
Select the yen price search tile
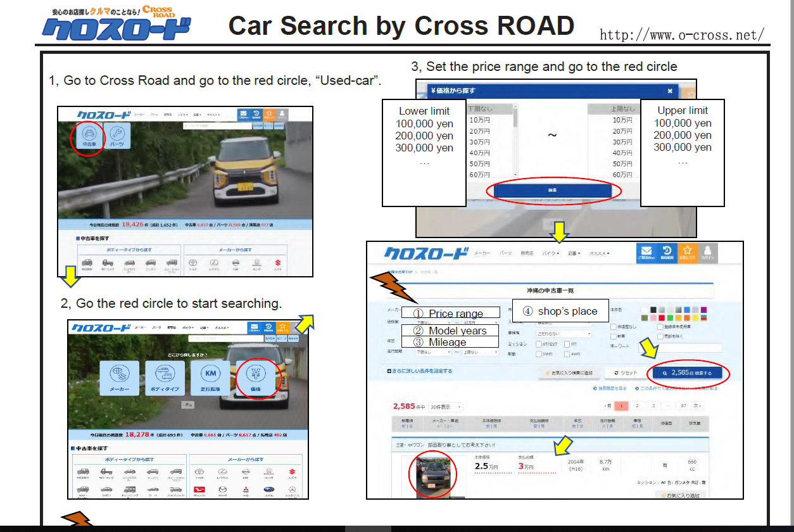(256, 379)
